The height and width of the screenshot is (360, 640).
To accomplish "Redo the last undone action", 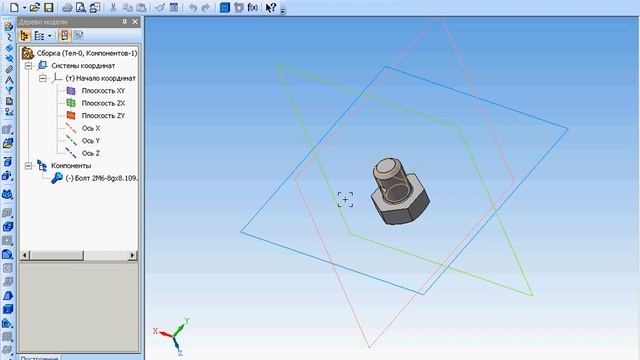I will [206, 7].
